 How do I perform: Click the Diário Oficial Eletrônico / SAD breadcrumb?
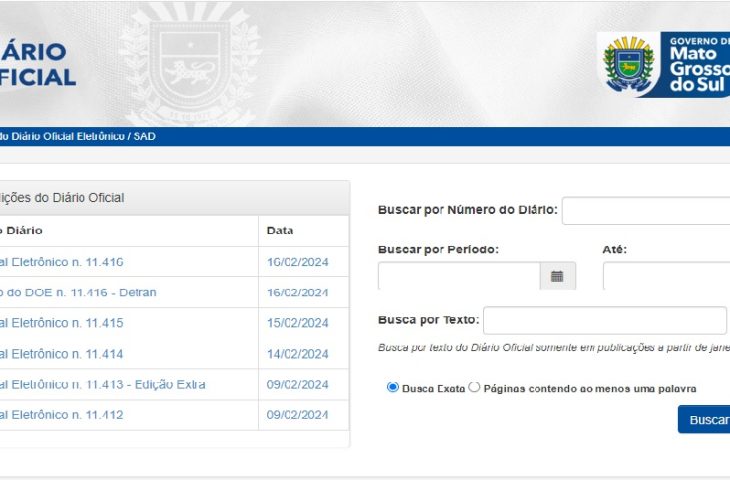coord(78,136)
